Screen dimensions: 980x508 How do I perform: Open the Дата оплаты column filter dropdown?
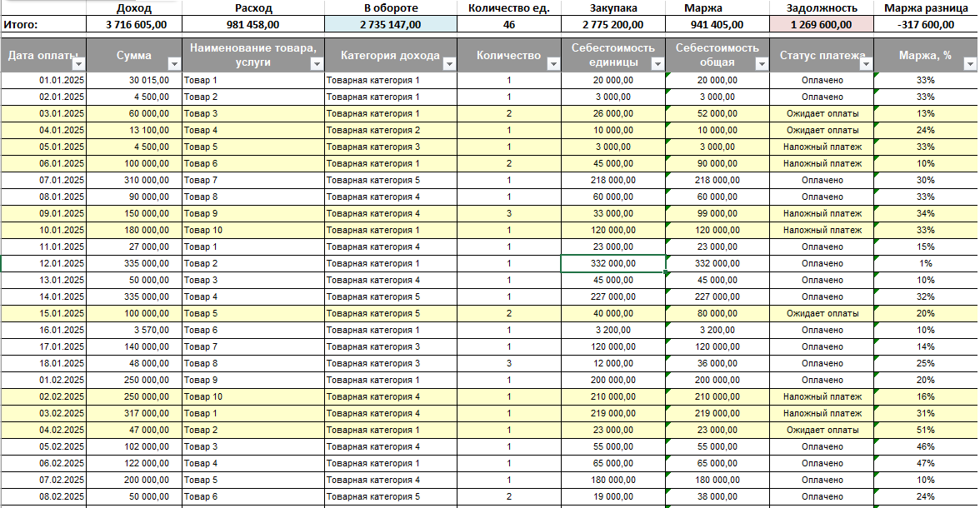pyautogui.click(x=78, y=64)
